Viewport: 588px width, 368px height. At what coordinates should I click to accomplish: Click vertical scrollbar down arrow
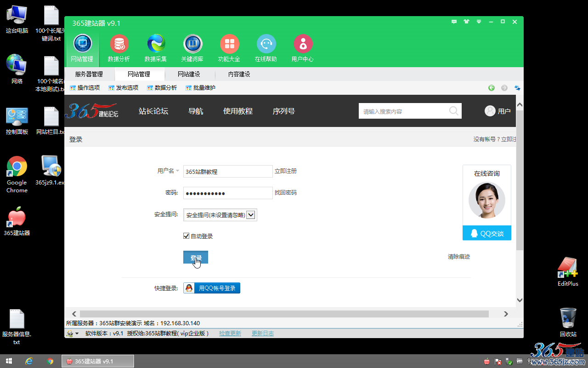(520, 300)
